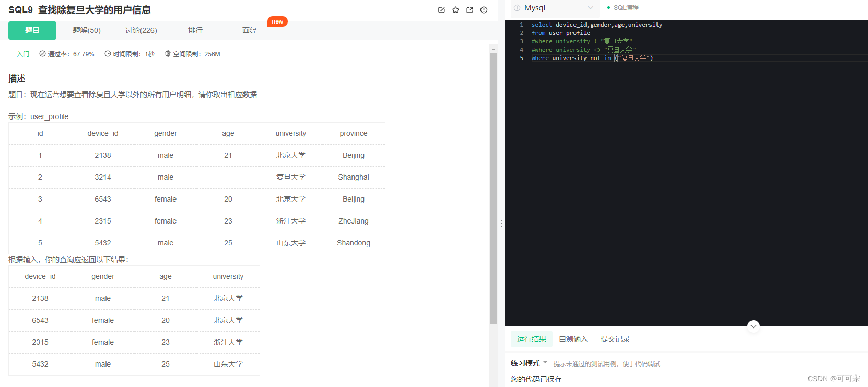
Task: Click the Shandong province cell
Action: click(x=354, y=243)
